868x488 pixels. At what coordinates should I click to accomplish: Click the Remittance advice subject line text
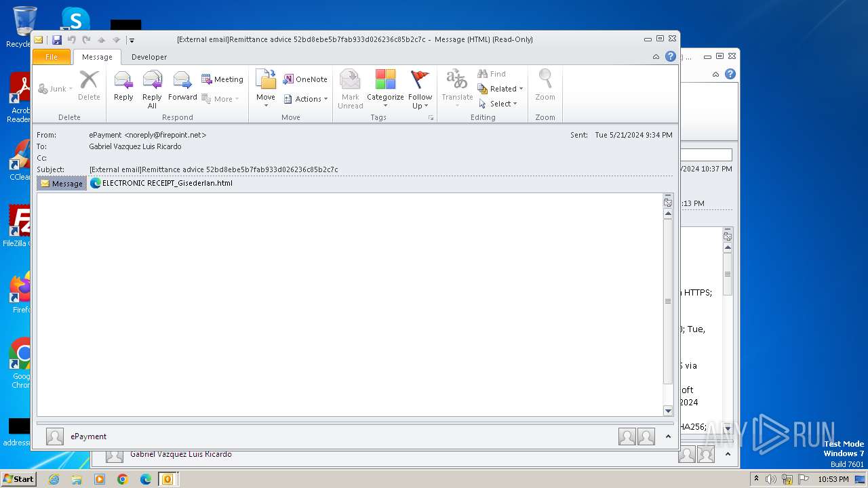point(214,169)
